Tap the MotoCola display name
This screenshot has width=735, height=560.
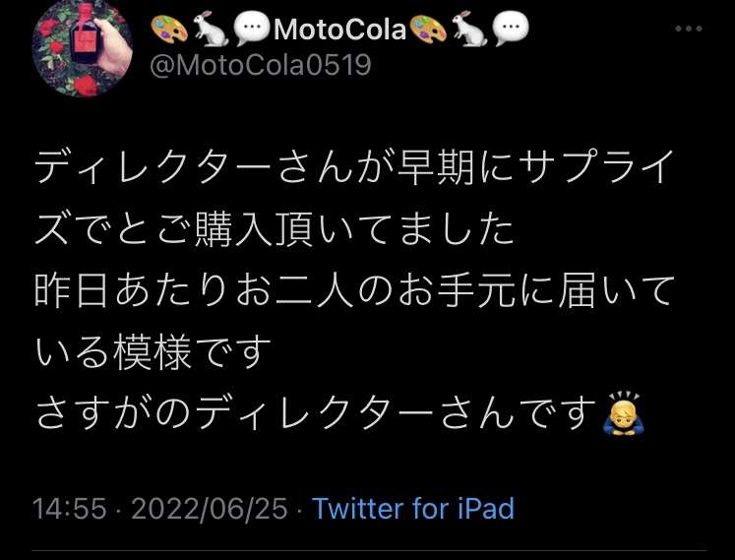coord(339,30)
